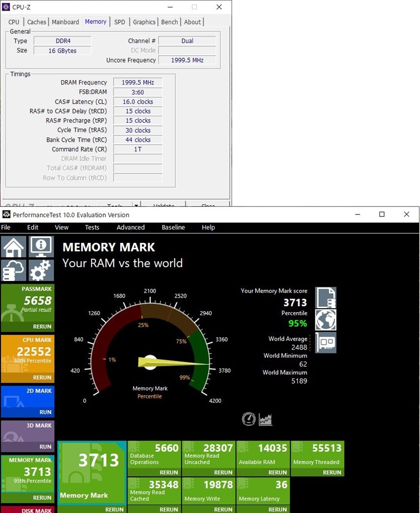Switch to the Caches tab
The width and height of the screenshot is (420, 513).
point(36,22)
